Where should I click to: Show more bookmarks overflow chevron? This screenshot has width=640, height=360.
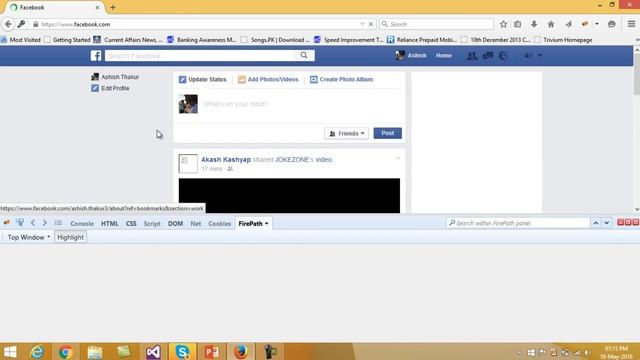[x=637, y=40]
